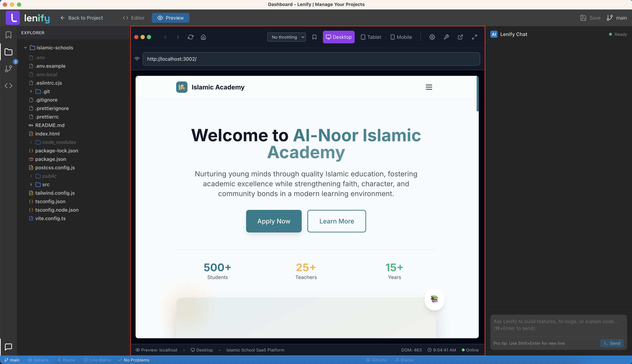Open the preview in an external browser

click(x=460, y=37)
